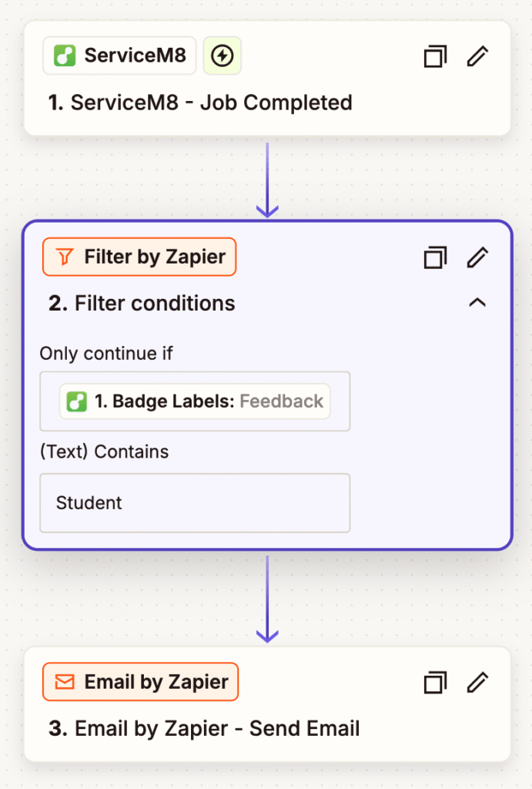This screenshot has height=789, width=532.
Task: Click the instant trigger lightning bolt icon
Action: (222, 56)
